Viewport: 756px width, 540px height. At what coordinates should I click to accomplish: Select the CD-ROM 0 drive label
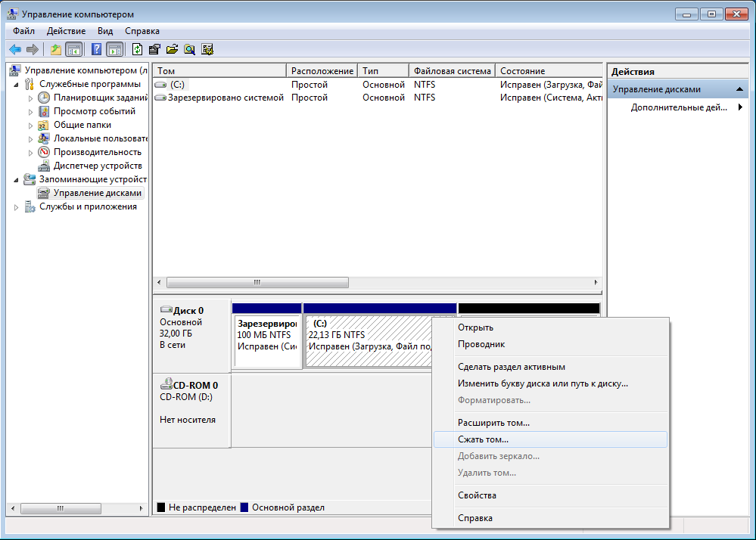click(191, 411)
